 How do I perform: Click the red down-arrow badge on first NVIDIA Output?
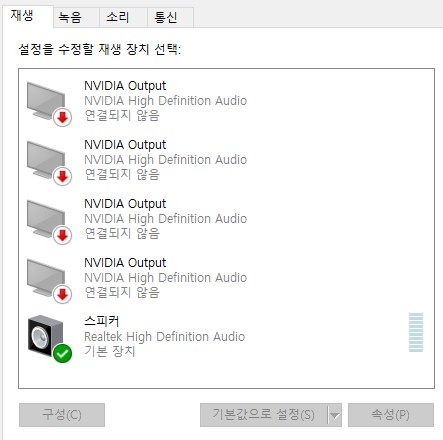[62, 117]
